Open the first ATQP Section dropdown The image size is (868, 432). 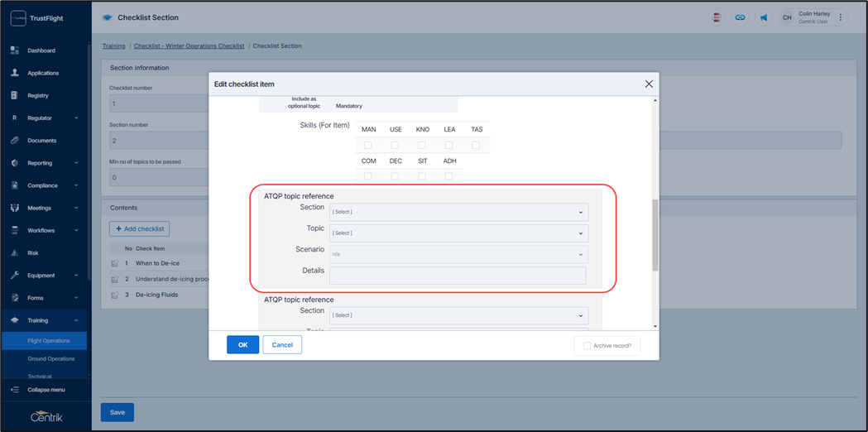(458, 212)
